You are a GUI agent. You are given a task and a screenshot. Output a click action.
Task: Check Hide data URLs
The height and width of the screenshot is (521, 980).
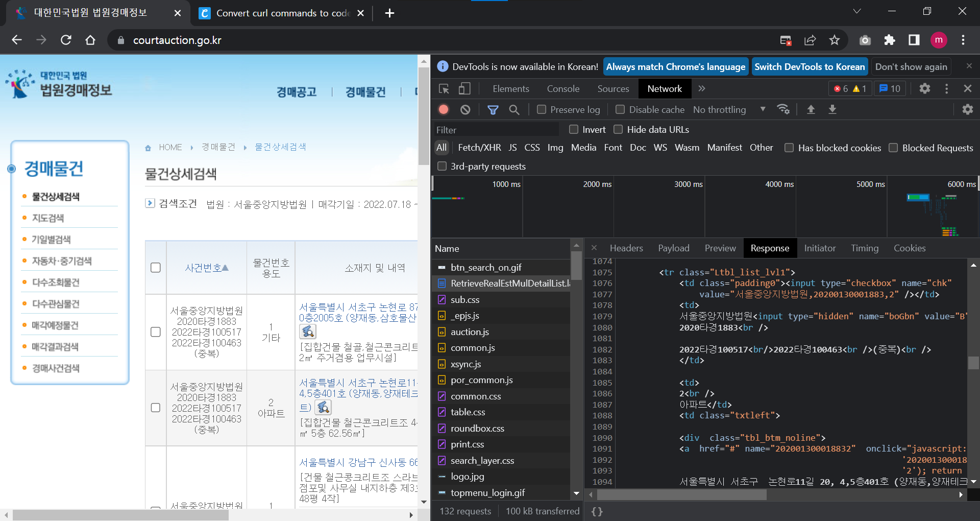coord(618,129)
